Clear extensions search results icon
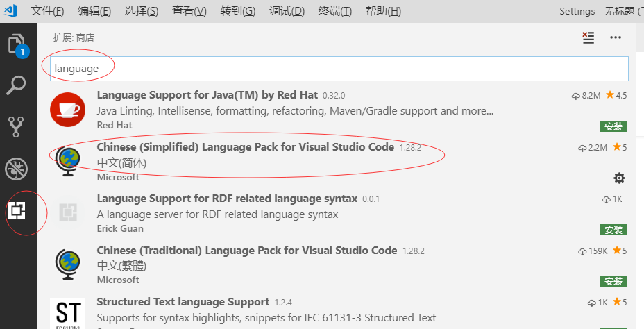This screenshot has width=644, height=329. pyautogui.click(x=588, y=37)
